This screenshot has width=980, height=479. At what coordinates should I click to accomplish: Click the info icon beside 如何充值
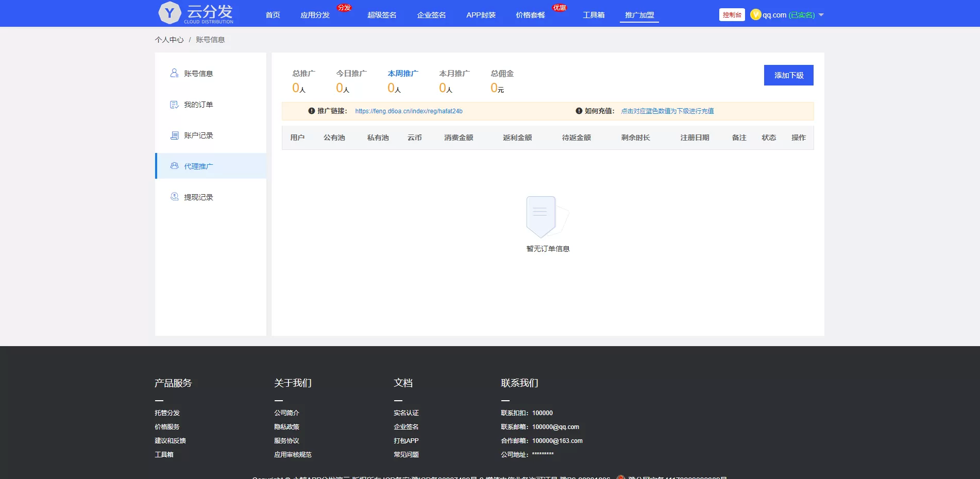click(579, 111)
